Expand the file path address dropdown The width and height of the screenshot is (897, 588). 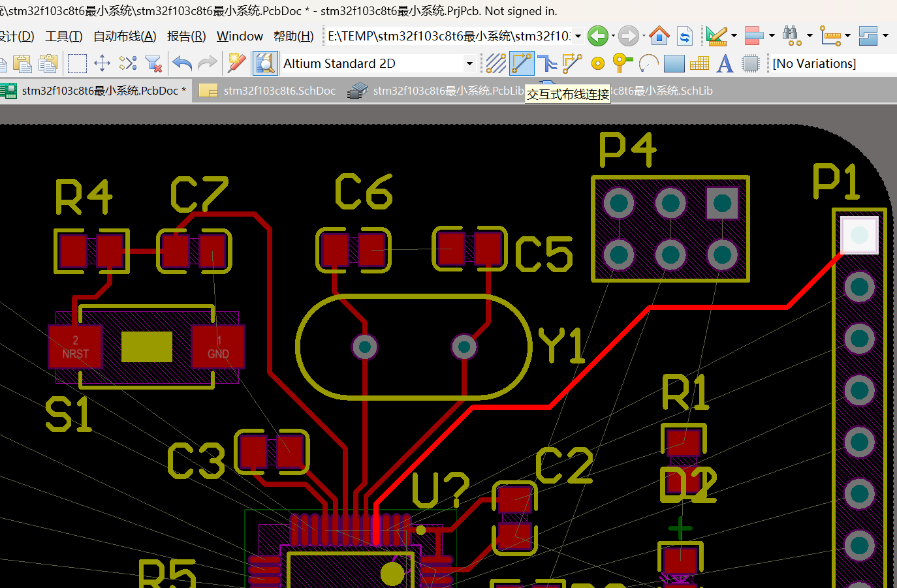click(x=578, y=36)
